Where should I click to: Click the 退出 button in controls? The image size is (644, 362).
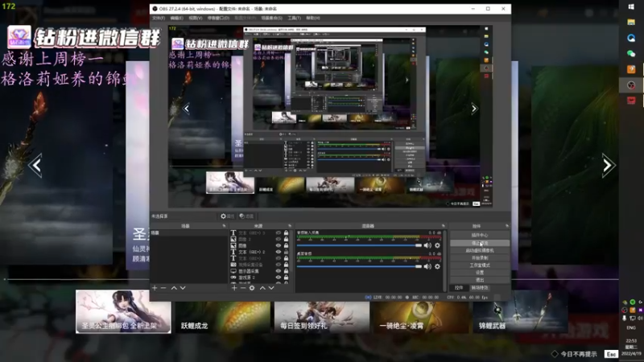480,280
